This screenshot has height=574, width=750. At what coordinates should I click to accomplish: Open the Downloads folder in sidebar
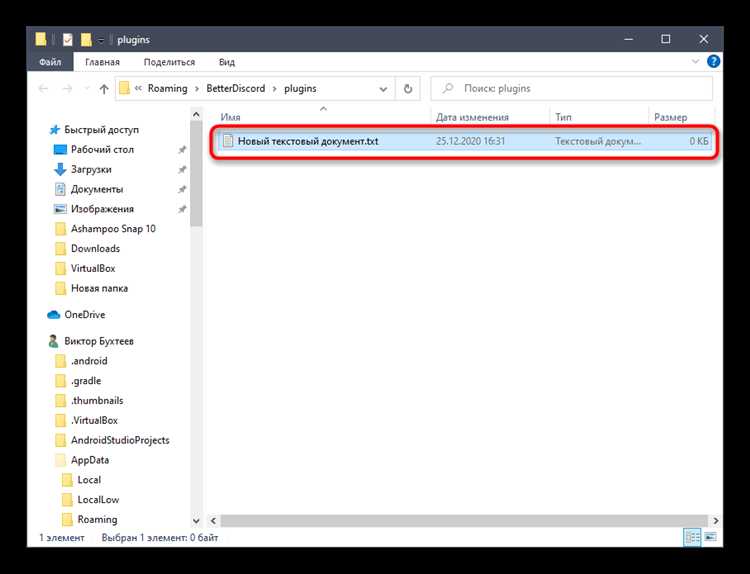tap(95, 249)
